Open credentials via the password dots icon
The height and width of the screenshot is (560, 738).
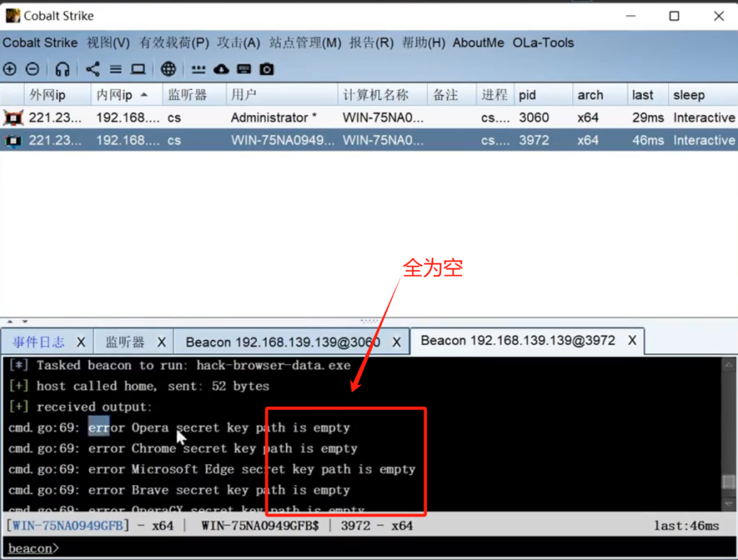point(199,69)
